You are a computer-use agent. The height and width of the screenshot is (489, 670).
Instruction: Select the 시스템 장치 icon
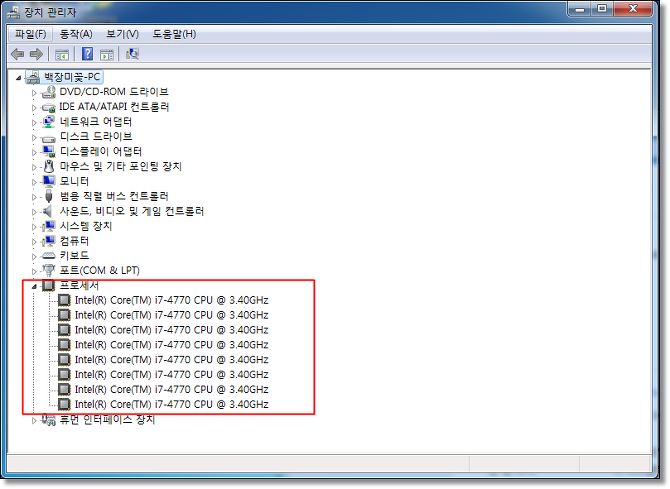tap(49, 226)
